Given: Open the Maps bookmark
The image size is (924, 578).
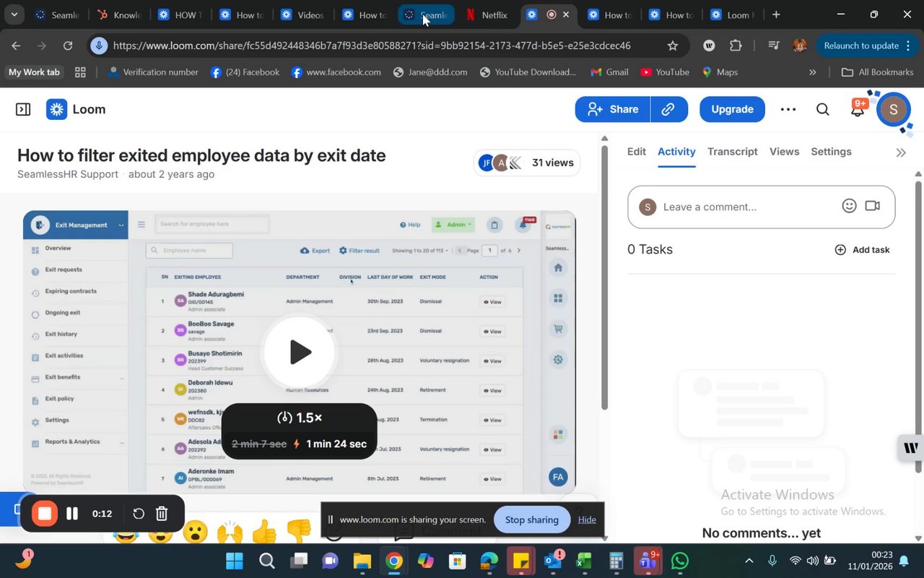Looking at the screenshot, I should click(720, 72).
